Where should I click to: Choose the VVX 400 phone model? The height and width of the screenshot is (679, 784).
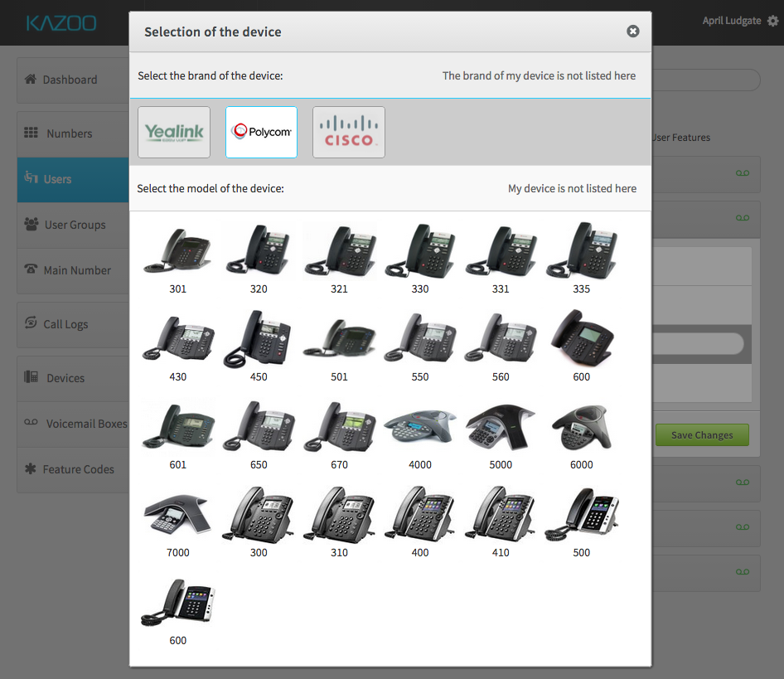pyautogui.click(x=420, y=522)
